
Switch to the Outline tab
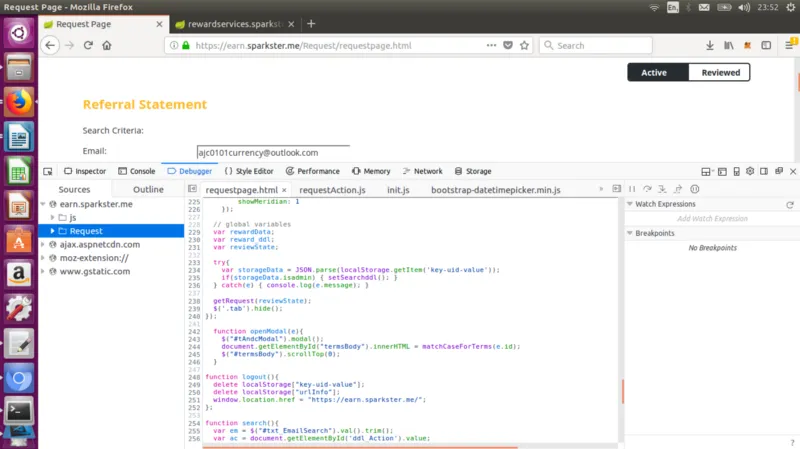tap(148, 189)
